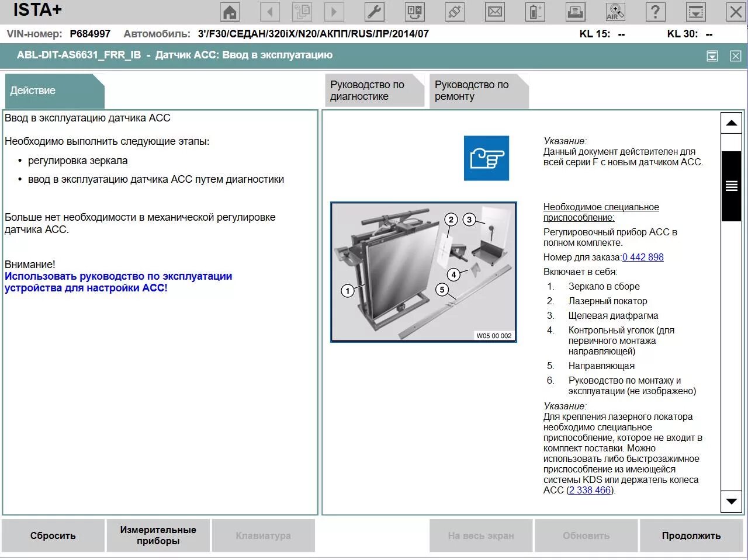Click the Сбросить button

[x=53, y=535]
